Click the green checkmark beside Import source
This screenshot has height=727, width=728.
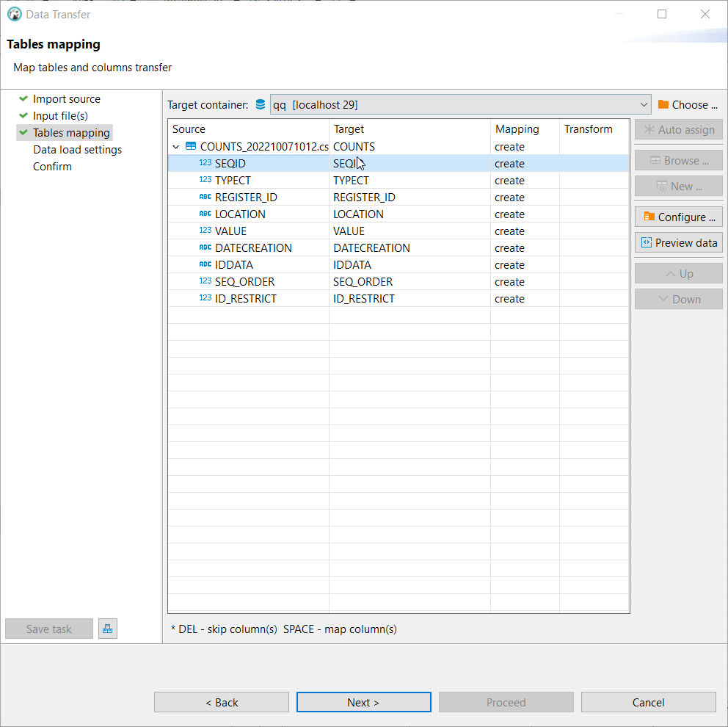click(22, 98)
